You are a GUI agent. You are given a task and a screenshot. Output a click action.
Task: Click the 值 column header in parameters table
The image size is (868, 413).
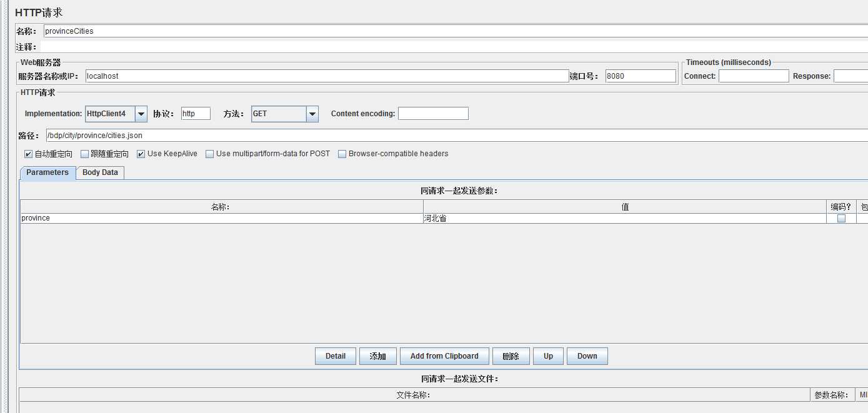[625, 207]
